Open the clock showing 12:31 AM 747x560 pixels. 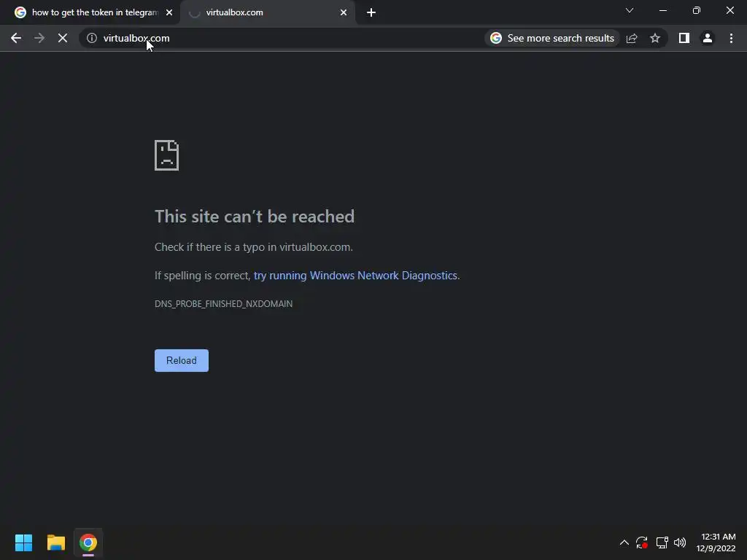point(716,542)
